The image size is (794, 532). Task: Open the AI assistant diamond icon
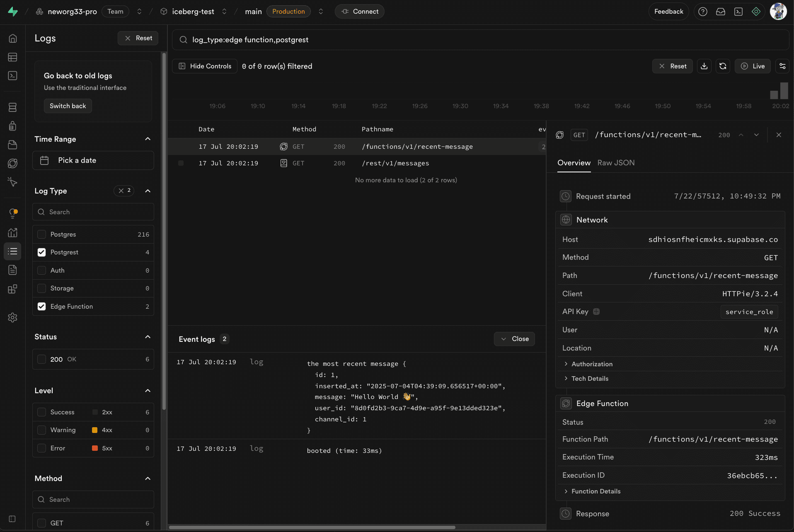tap(756, 12)
